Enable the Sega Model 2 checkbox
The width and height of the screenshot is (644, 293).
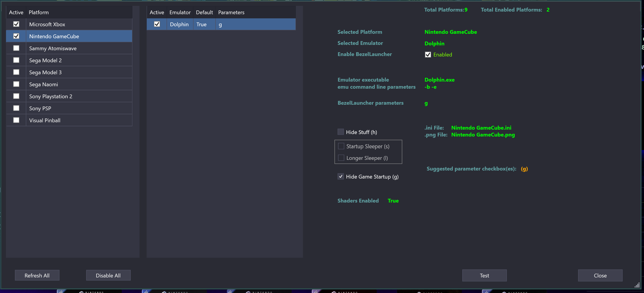(16, 60)
